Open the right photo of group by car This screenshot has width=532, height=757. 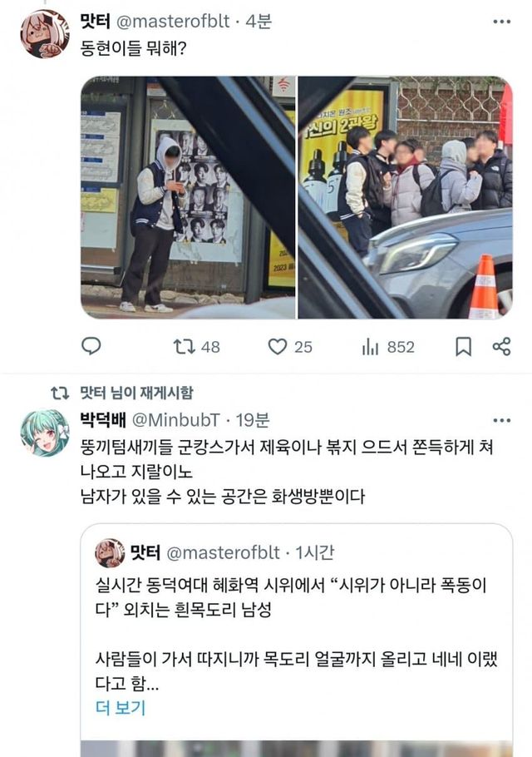pos(405,197)
